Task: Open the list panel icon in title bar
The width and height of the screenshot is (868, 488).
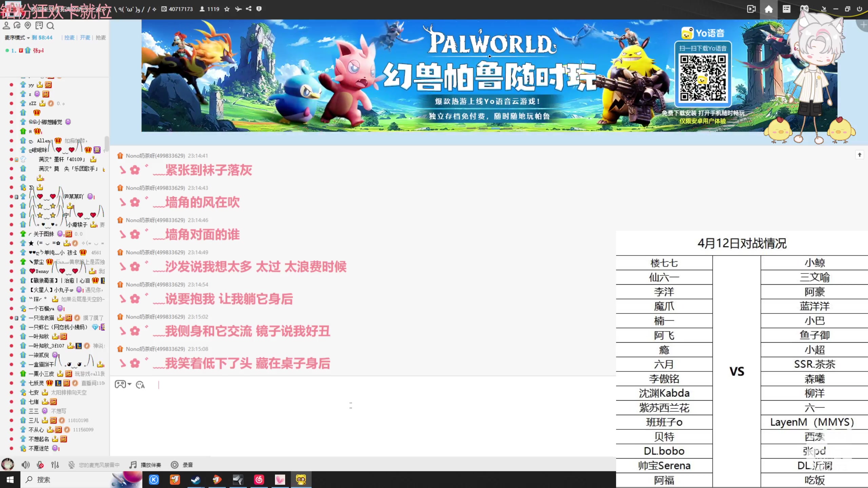Action: click(x=787, y=9)
